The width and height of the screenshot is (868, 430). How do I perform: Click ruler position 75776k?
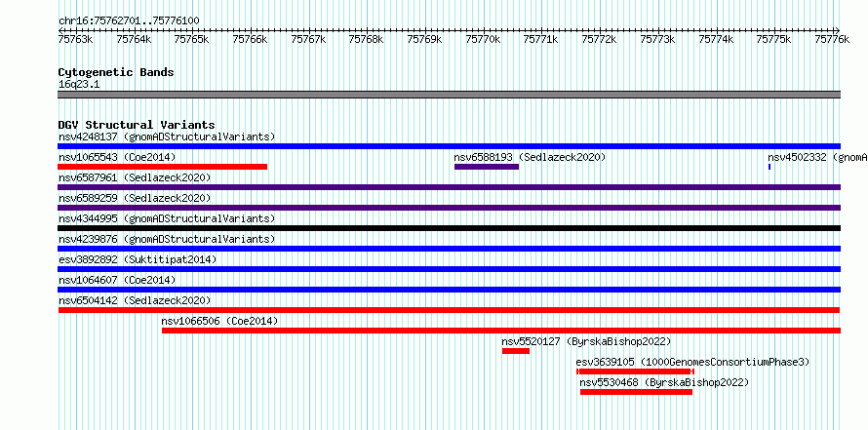[x=832, y=39]
